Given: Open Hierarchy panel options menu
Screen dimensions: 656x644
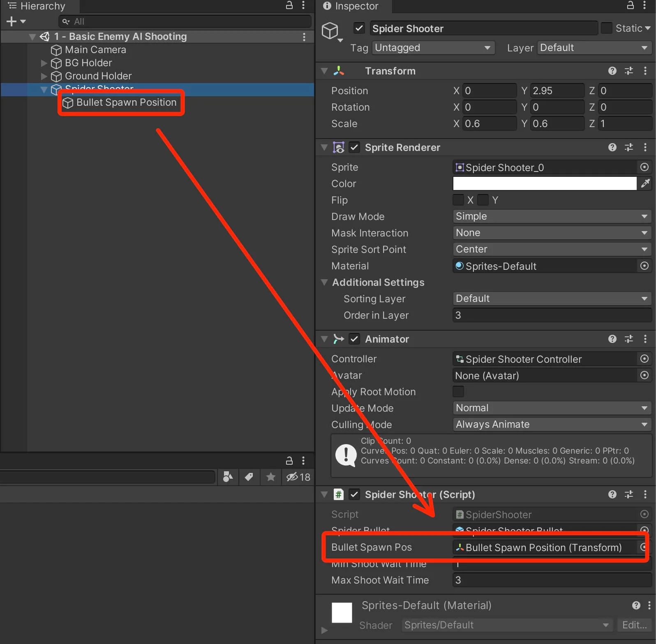Looking at the screenshot, I should click(x=303, y=5).
